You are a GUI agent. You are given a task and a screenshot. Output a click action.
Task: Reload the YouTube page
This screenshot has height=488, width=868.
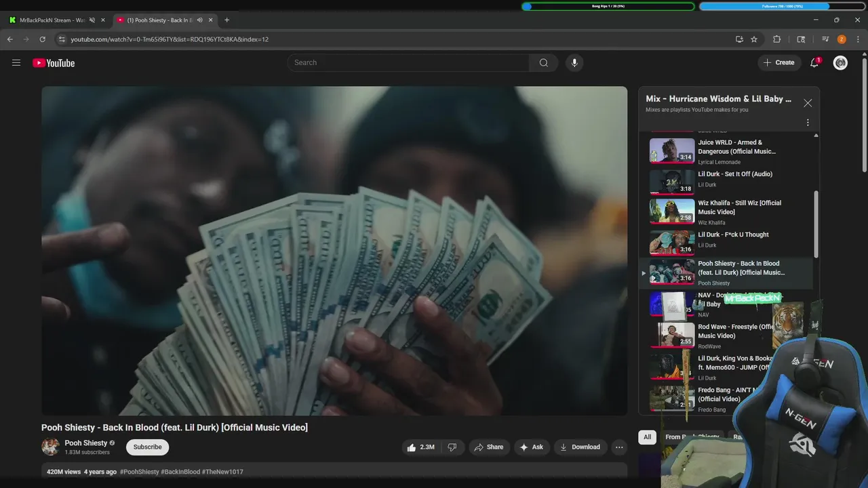click(42, 39)
